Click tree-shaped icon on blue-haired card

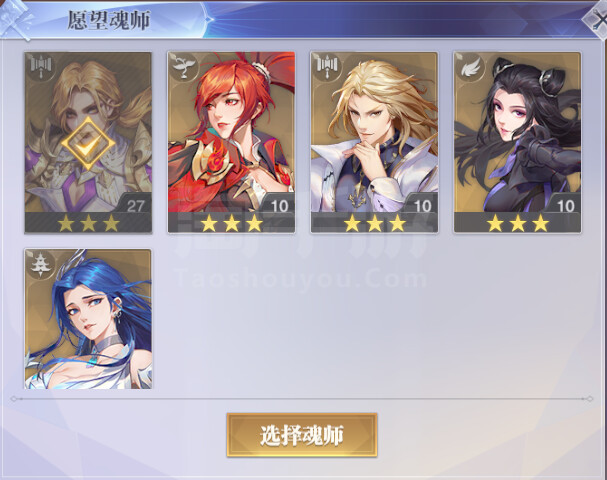coord(40,264)
